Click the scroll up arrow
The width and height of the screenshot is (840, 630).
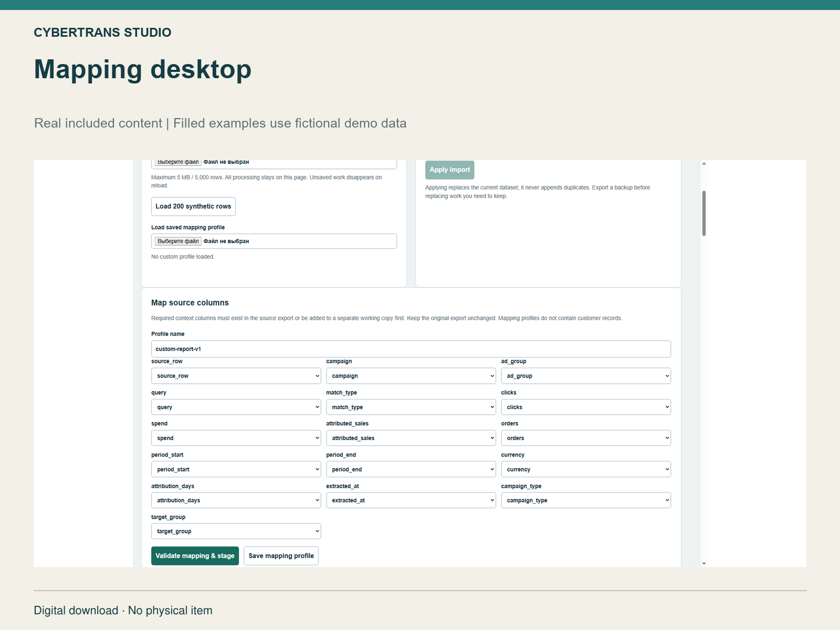click(x=704, y=164)
